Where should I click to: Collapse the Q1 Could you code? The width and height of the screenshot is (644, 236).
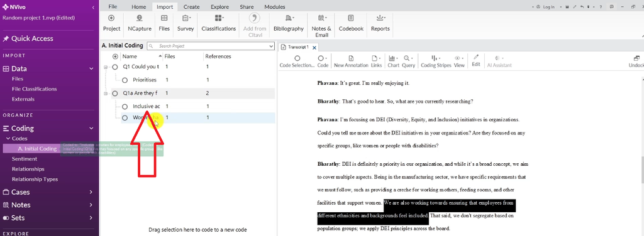pyautogui.click(x=106, y=67)
